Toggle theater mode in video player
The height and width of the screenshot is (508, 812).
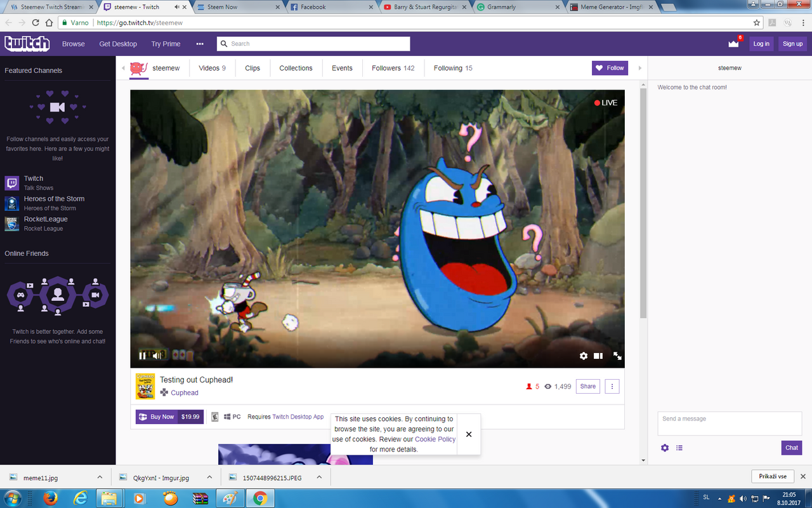598,356
